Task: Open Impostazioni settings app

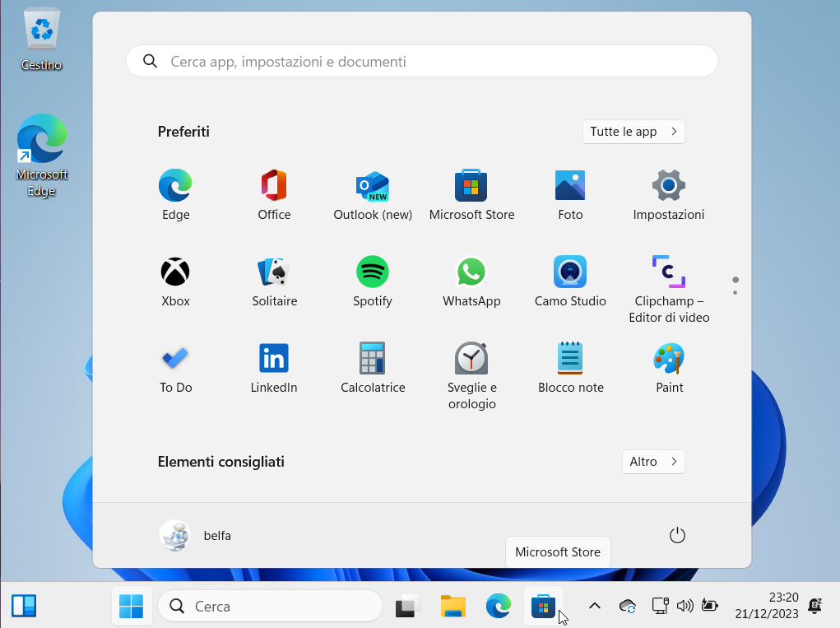Action: 669,195
